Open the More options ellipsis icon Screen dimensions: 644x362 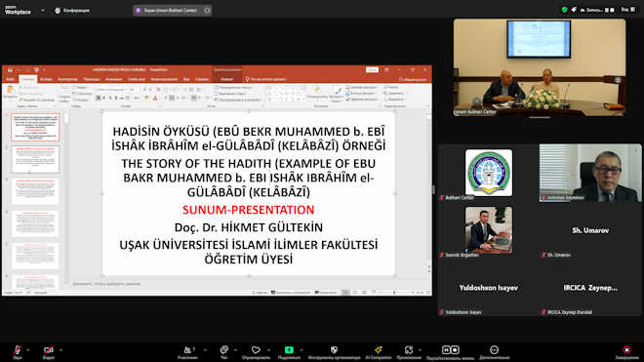coord(494,350)
